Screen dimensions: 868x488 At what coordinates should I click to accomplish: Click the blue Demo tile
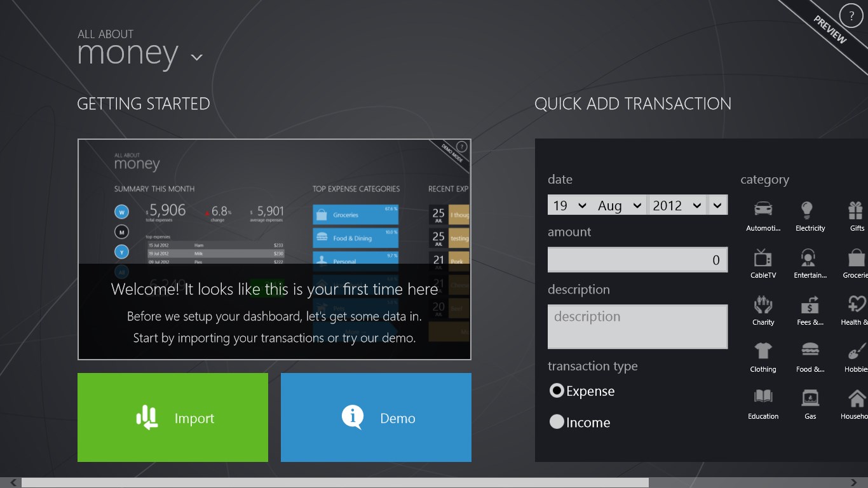click(376, 417)
